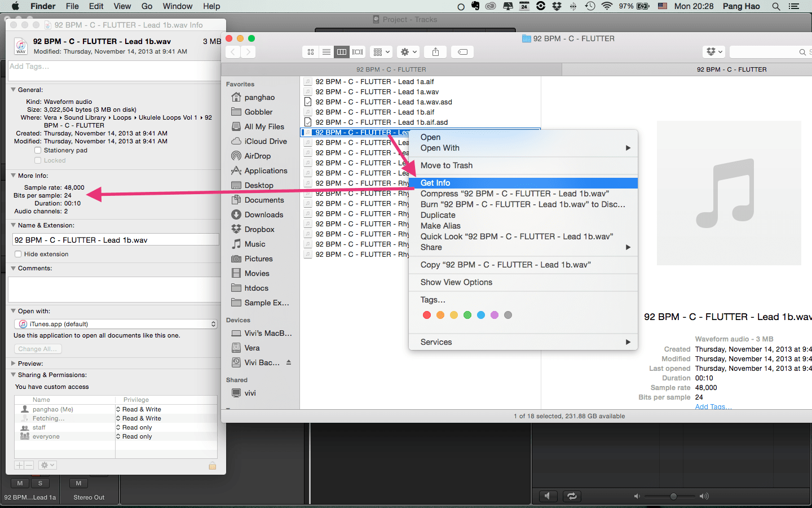Collapse the More Info section
Screen dimensions: 812x508
tap(13, 176)
